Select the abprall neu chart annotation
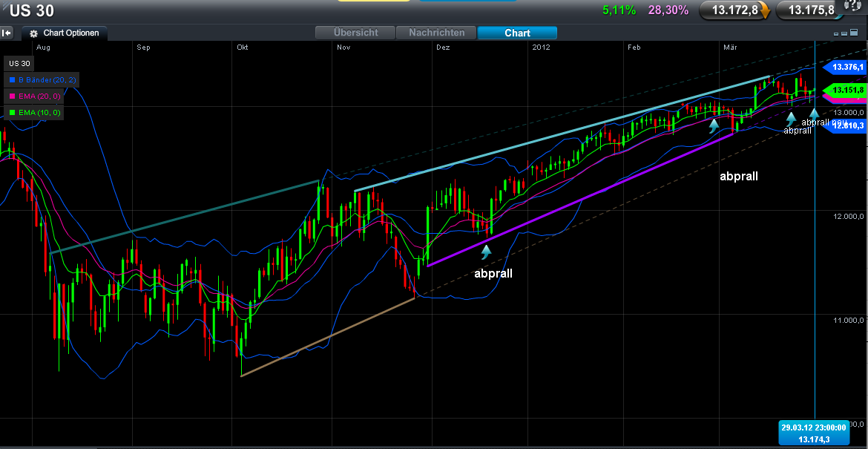The image size is (868, 449). point(824,122)
